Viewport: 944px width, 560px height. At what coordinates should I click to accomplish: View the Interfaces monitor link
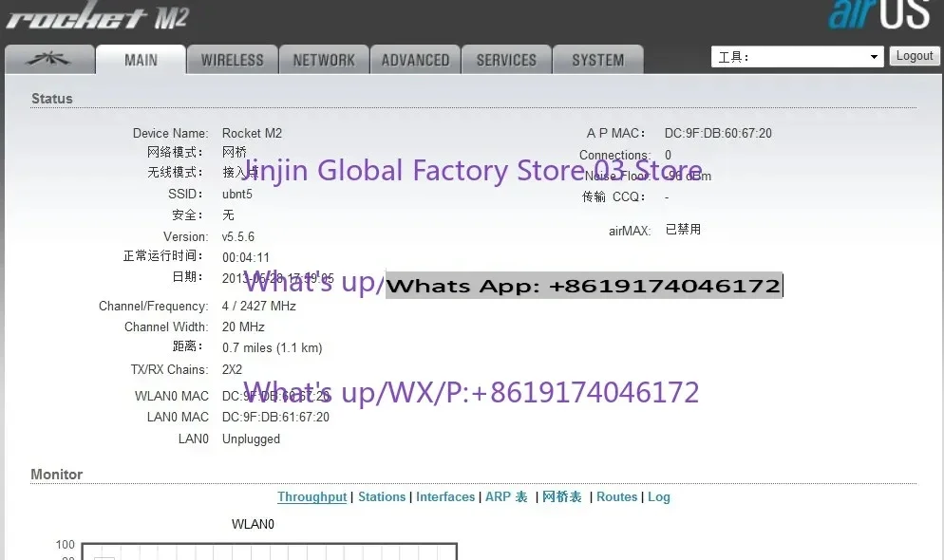[445, 496]
